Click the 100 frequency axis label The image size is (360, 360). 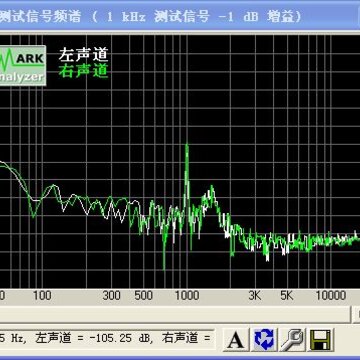(41, 295)
